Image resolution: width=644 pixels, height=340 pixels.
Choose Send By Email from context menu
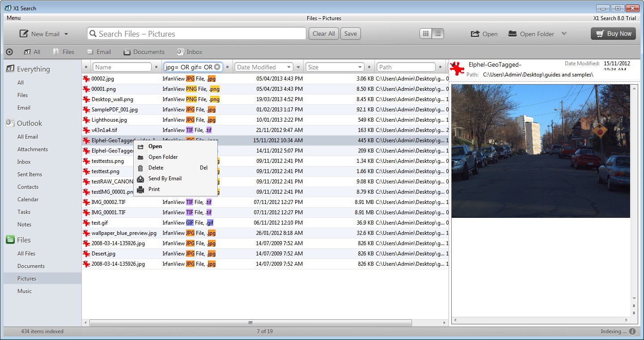coord(175,178)
